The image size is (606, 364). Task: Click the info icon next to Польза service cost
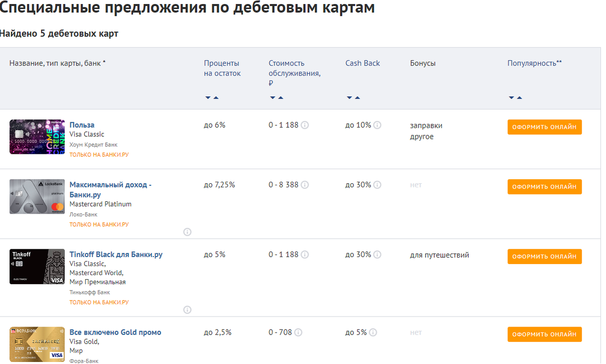(305, 125)
